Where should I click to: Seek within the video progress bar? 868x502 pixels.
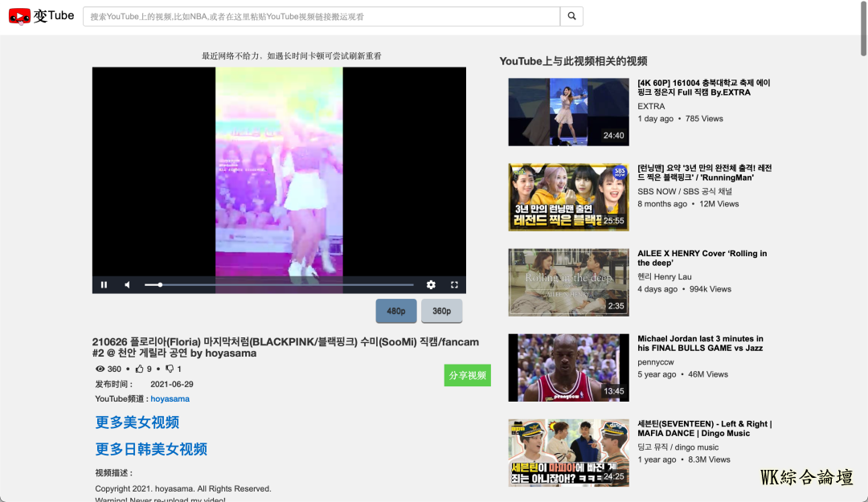click(279, 284)
